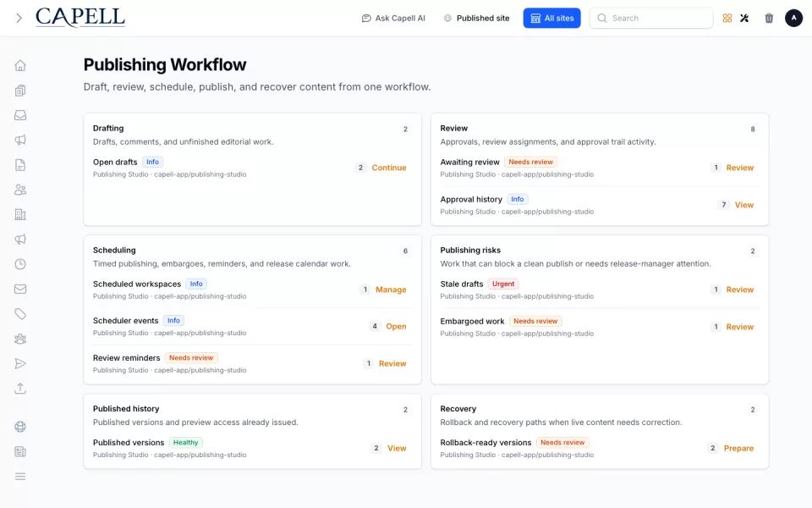812x508 pixels.
Task: Click the Publishing Workflow page title
Action: [x=165, y=65]
